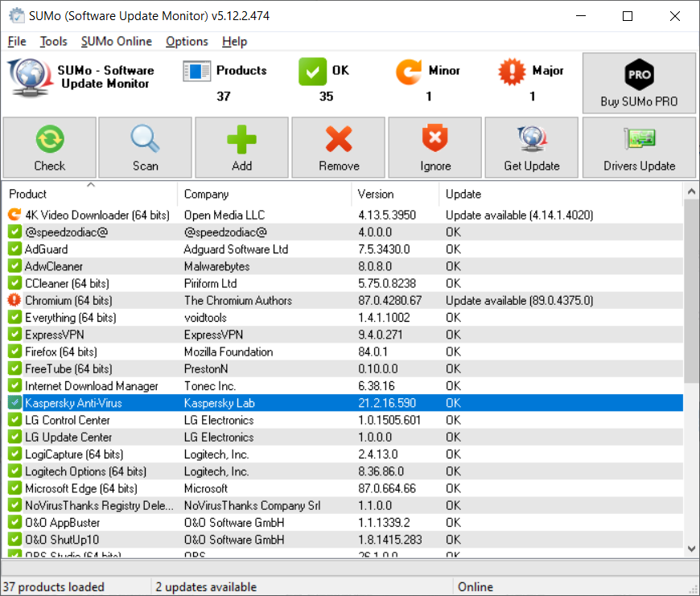Click the orange Minor updates icon

click(409, 72)
